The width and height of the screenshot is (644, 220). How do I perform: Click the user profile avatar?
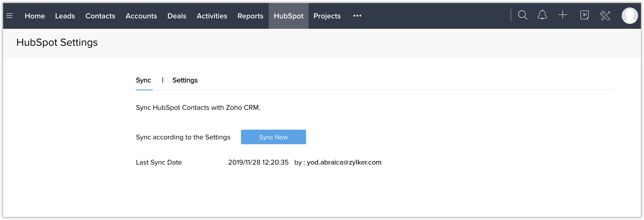click(x=630, y=16)
